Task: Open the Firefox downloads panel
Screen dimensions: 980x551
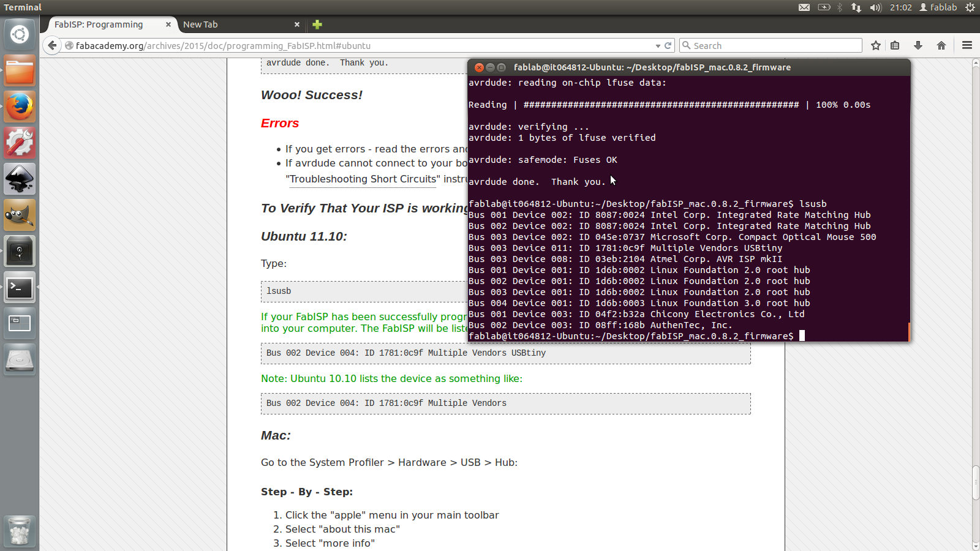Action: [918, 45]
